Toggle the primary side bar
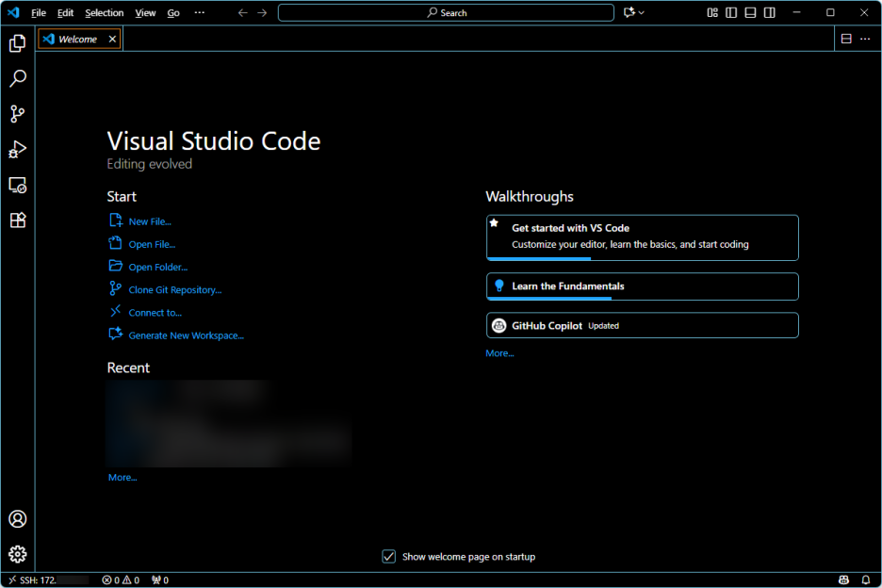The width and height of the screenshot is (882, 588). pos(731,12)
